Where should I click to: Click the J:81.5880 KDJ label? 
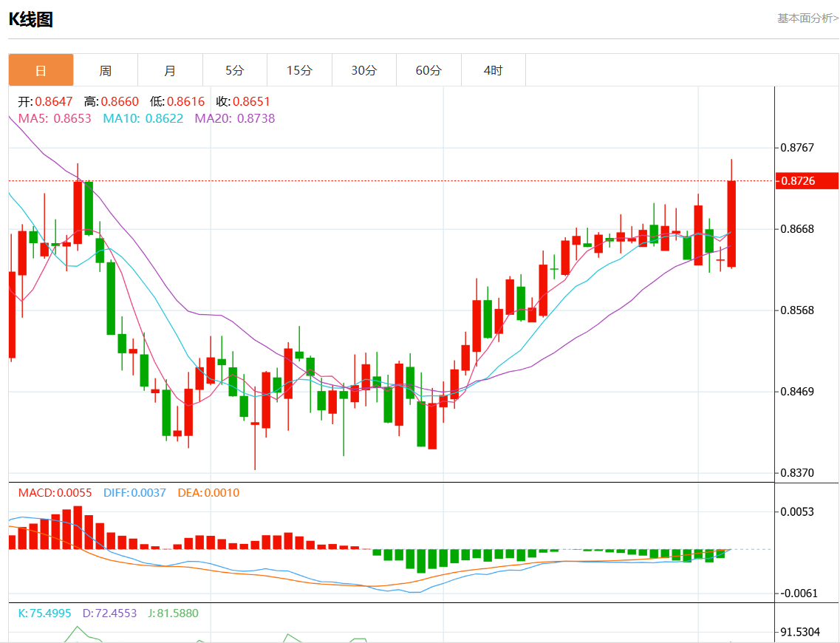click(173, 613)
